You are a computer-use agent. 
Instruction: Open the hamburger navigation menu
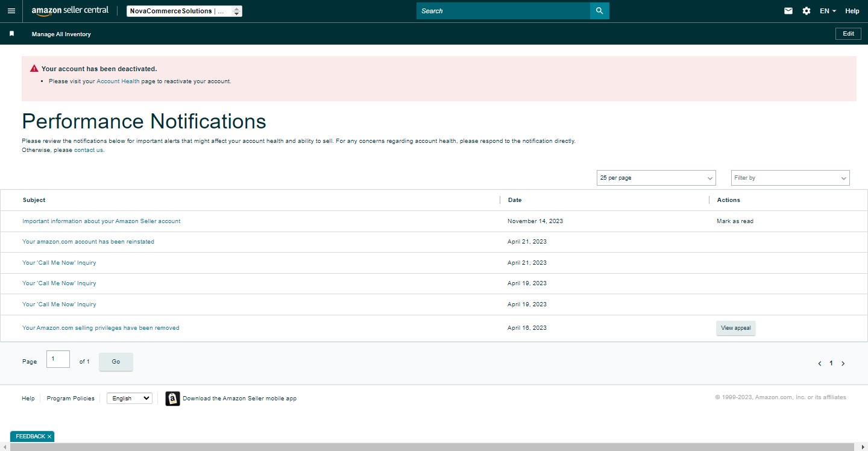(x=11, y=11)
